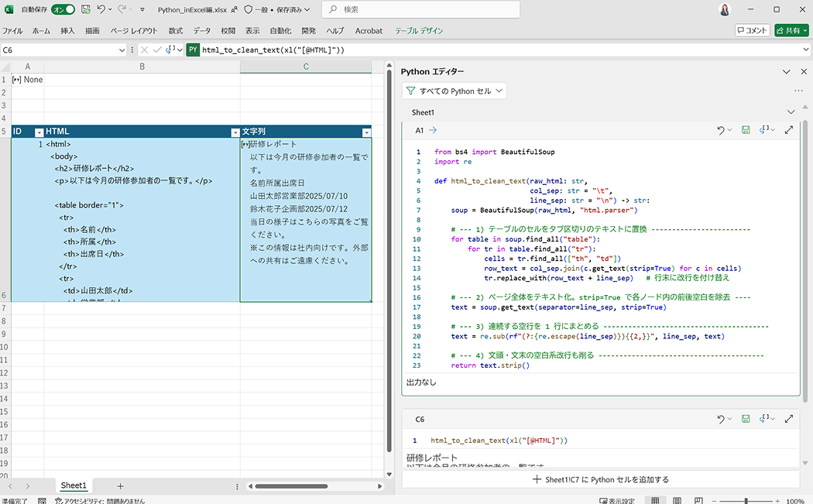Expand the C6 Python cell editor
Viewport: 813px width, 504px height.
point(789,419)
